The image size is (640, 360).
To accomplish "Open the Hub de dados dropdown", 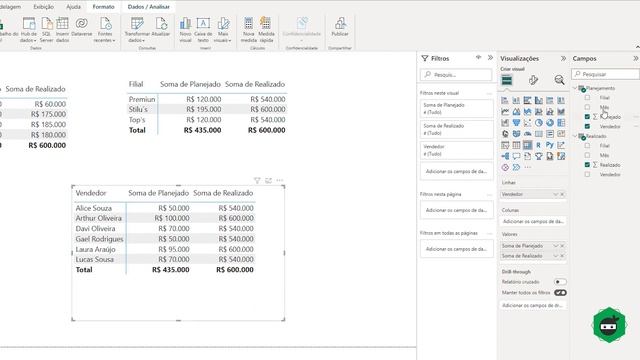I will point(29,30).
